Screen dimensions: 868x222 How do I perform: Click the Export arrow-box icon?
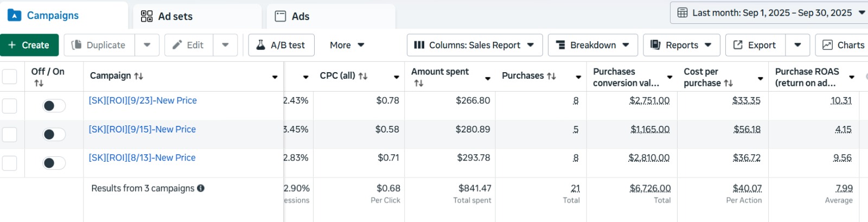pyautogui.click(x=738, y=45)
